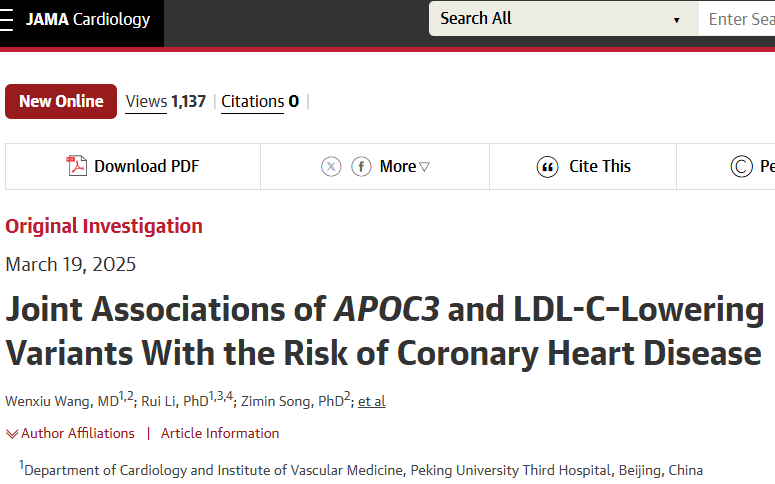Viewport: 775px width, 484px height.
Task: Open the hamburger navigation menu
Action: (x=6, y=19)
